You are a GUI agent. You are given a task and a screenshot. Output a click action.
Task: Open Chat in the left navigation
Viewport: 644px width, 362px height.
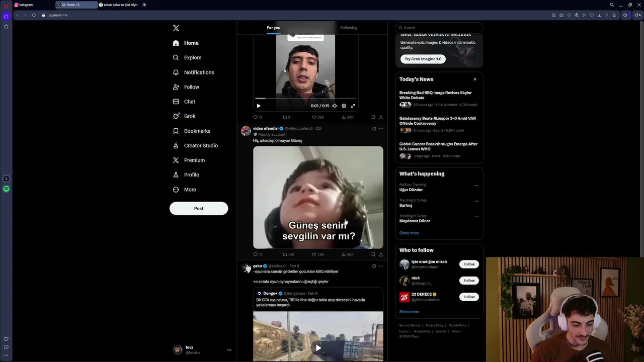[184, 102]
